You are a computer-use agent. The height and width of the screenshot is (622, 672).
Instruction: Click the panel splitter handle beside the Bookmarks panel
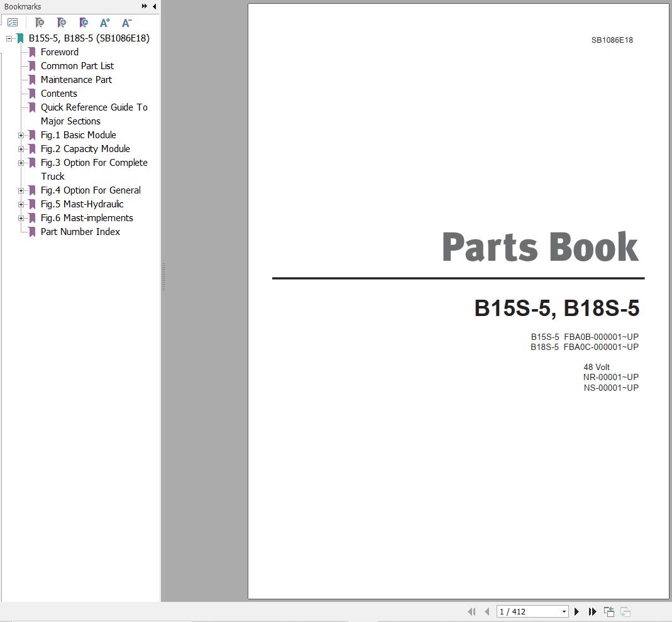coord(163,276)
